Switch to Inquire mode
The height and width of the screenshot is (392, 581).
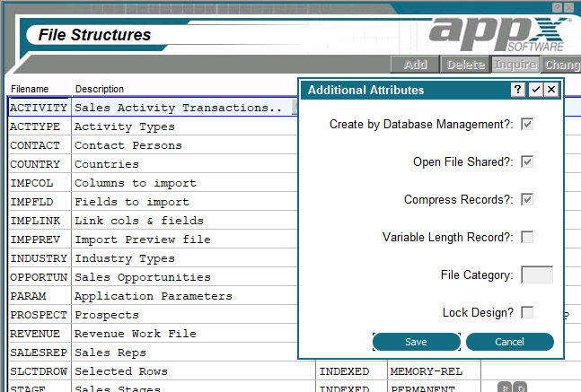(515, 65)
